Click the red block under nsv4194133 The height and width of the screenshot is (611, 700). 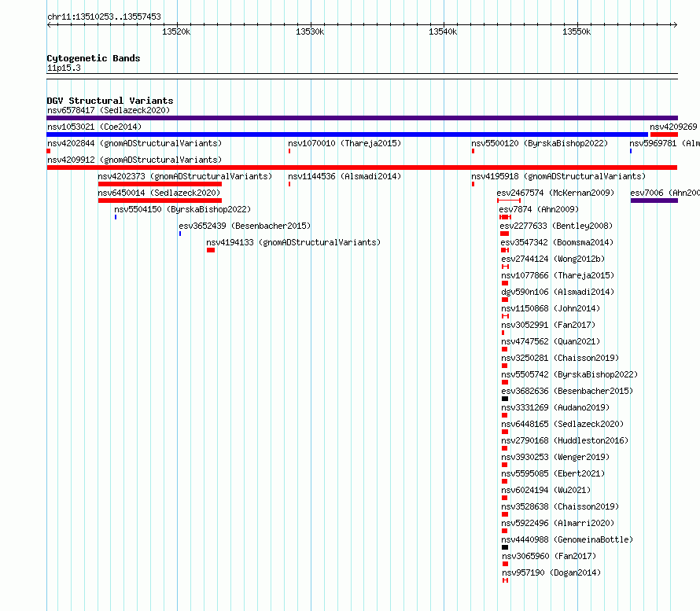click(211, 250)
